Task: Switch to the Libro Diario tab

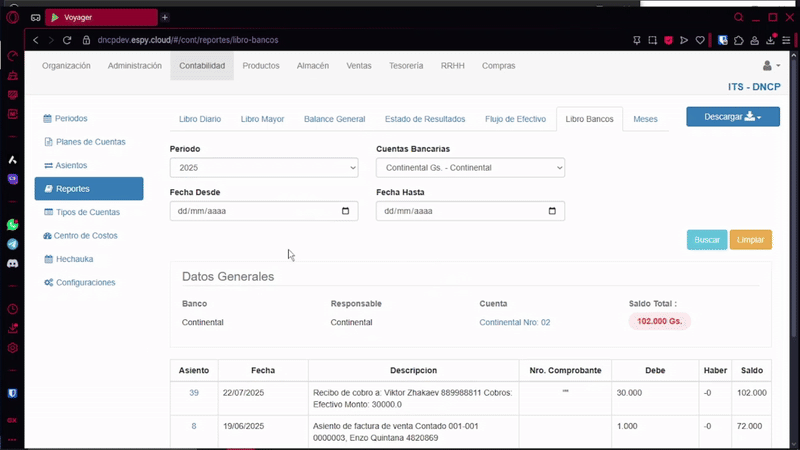Action: [200, 119]
